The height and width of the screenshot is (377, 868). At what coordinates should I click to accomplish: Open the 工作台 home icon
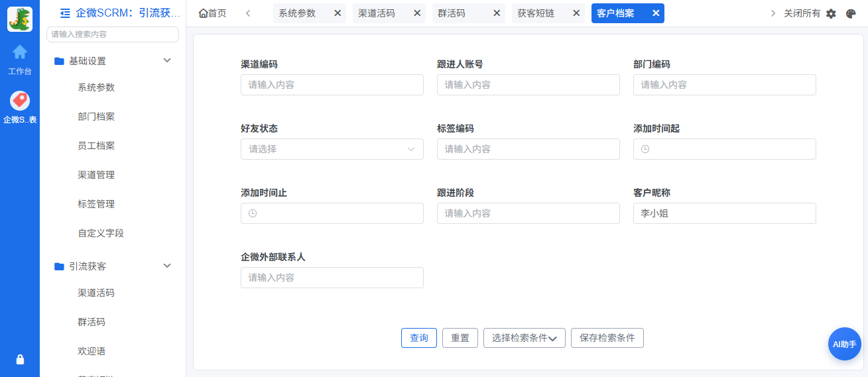click(x=20, y=52)
